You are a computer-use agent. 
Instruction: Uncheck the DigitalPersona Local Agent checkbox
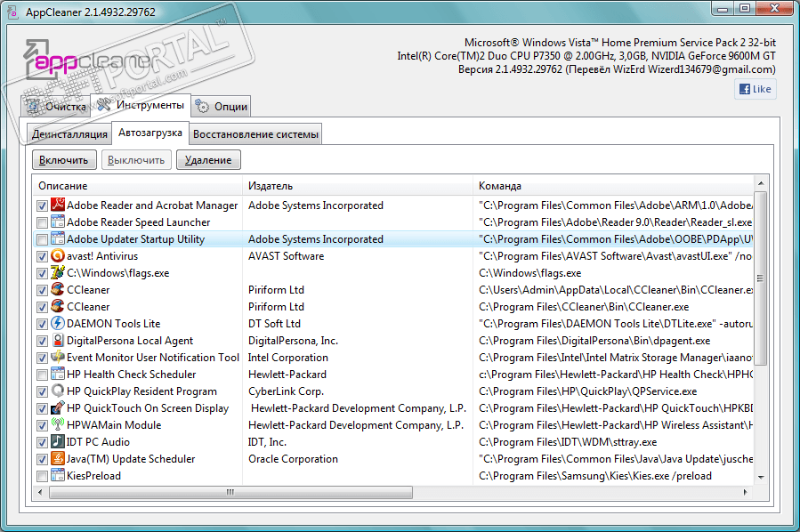43,341
